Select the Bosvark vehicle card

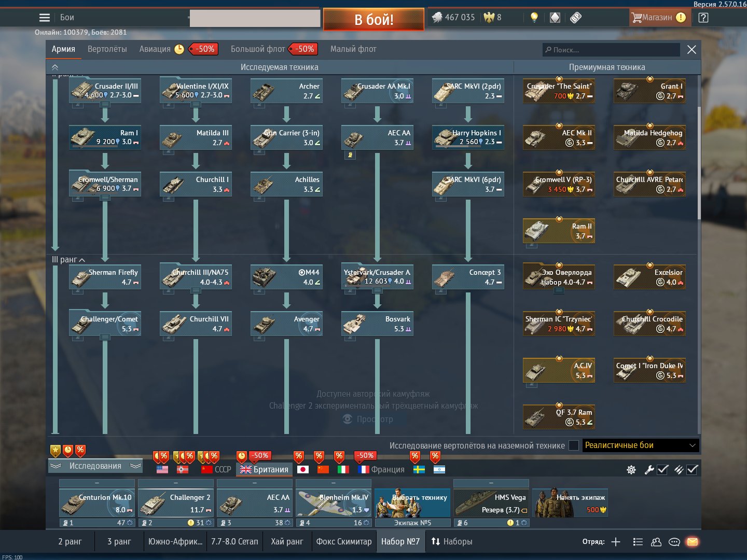[x=377, y=324]
